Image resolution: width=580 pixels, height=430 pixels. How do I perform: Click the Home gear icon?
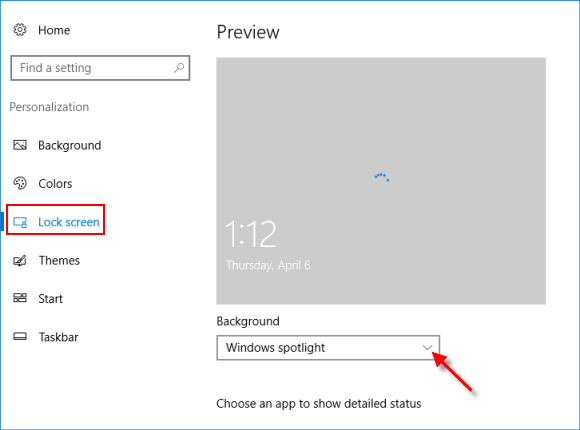pyautogui.click(x=20, y=30)
